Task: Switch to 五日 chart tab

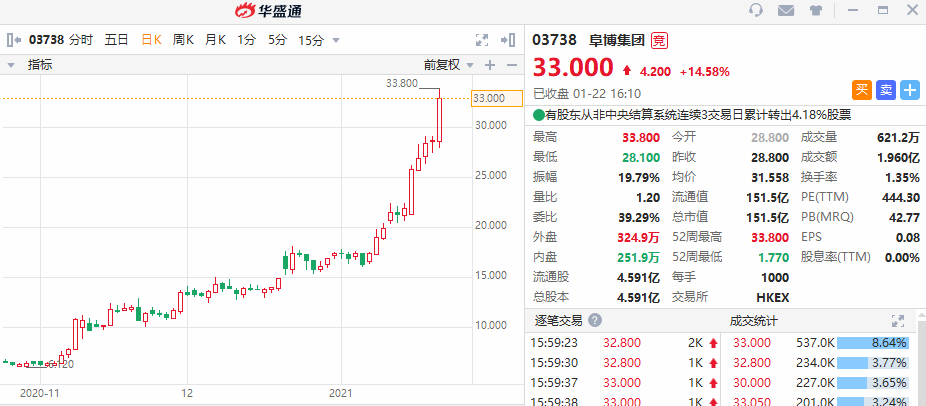Action: (x=116, y=40)
